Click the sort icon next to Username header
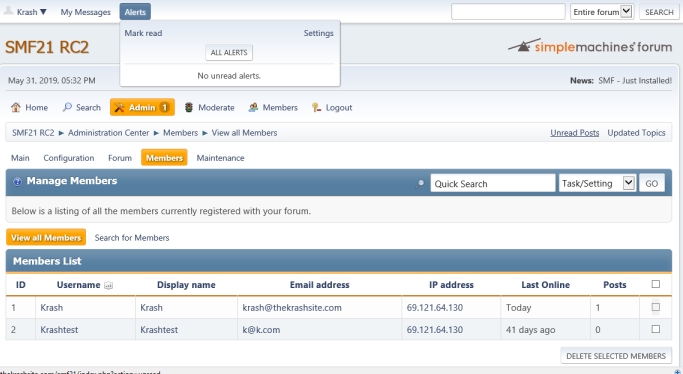 (x=108, y=286)
